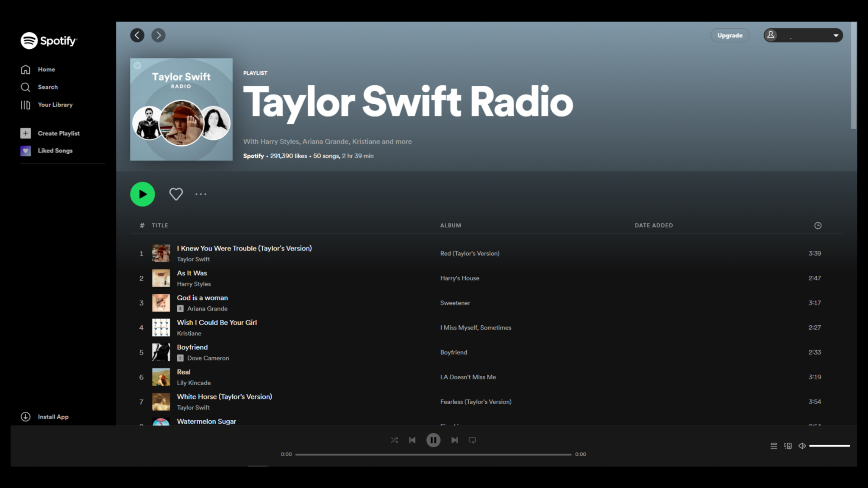Open the Search menu item
The height and width of the screenshot is (488, 868).
(x=48, y=87)
